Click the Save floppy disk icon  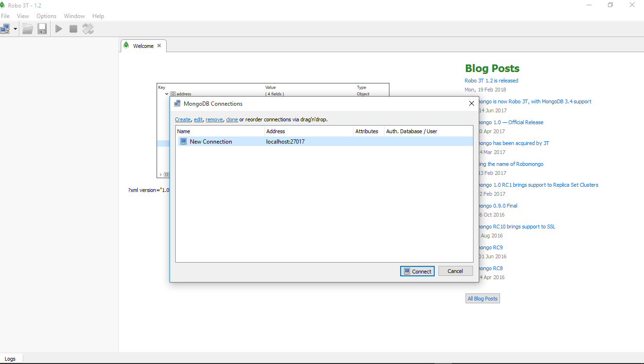[42, 29]
